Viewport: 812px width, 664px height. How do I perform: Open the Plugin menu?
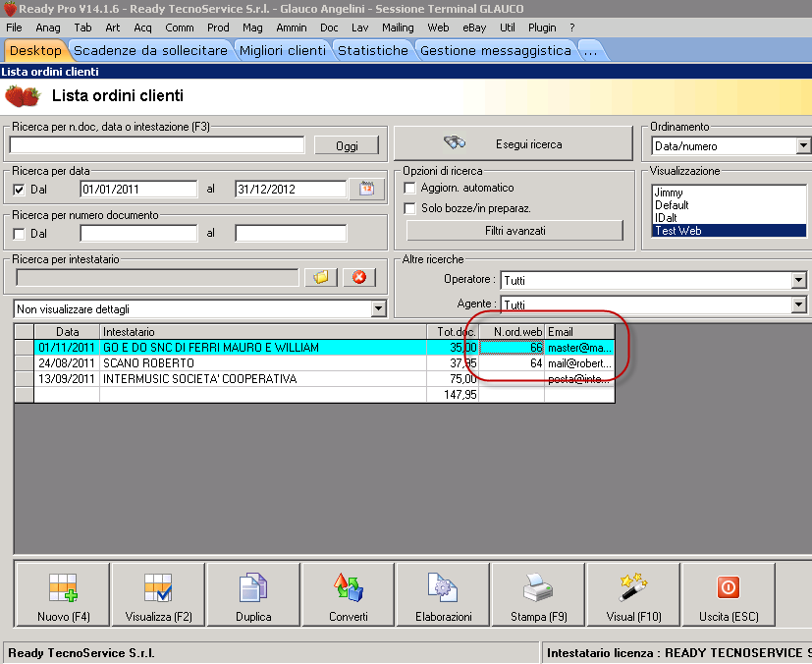(x=542, y=28)
